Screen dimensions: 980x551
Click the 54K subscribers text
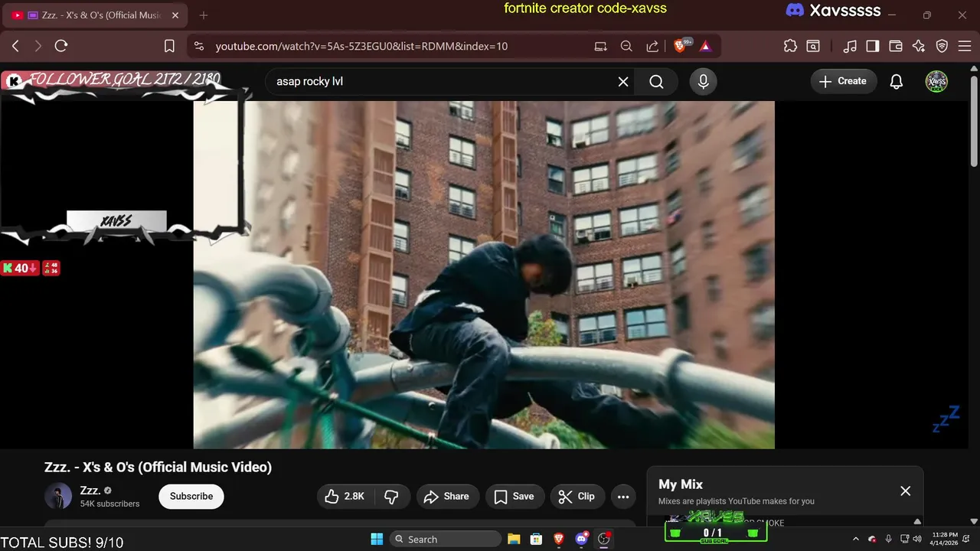110,504
